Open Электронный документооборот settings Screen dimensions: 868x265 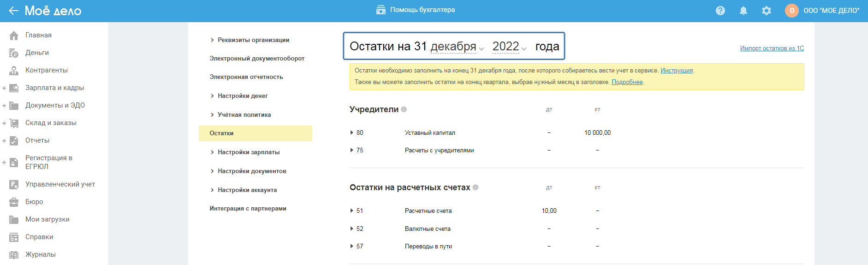tap(257, 59)
